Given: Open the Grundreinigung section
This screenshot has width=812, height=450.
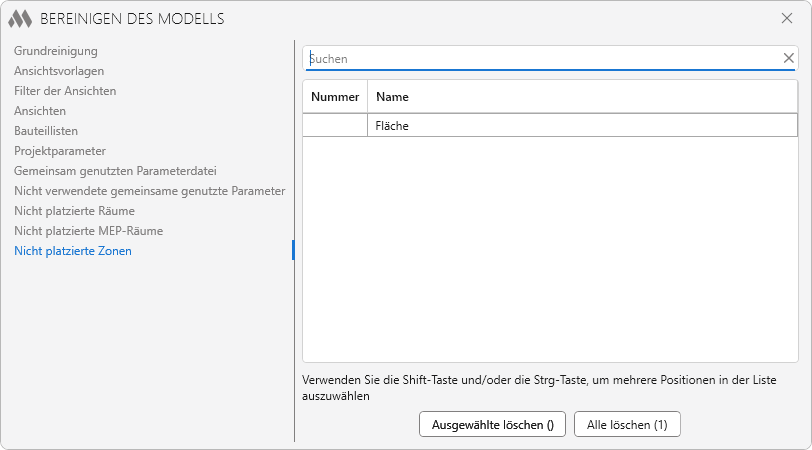Looking at the screenshot, I should (55, 51).
